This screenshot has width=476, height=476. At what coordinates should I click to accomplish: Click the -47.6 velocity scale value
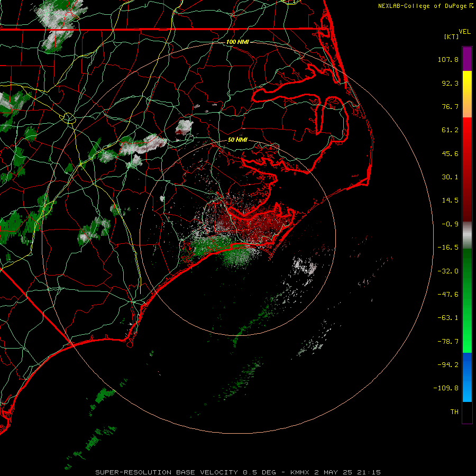[448, 295]
